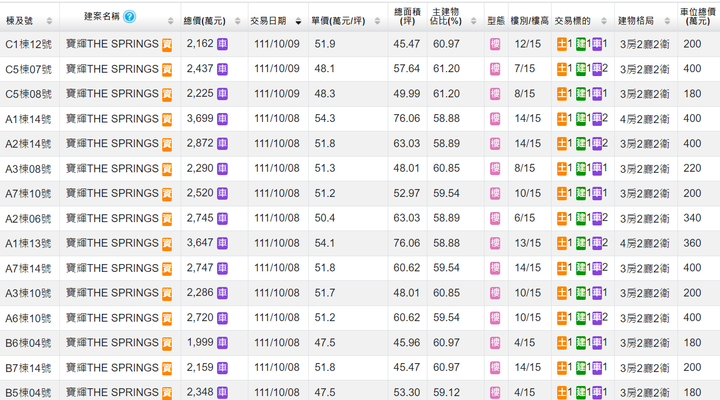Click the green 建 icon in the A3棟08號 row
The width and height of the screenshot is (720, 400).
click(581, 169)
